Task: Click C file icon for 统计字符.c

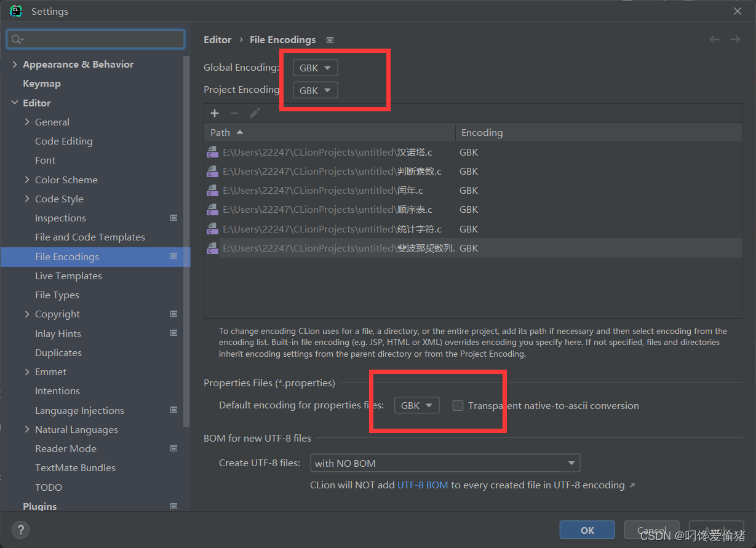Action: (x=213, y=229)
